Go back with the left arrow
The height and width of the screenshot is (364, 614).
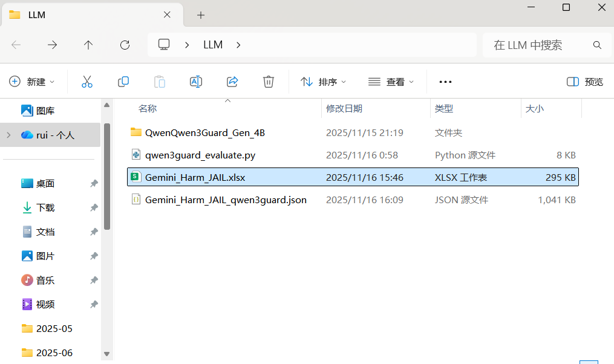click(16, 45)
